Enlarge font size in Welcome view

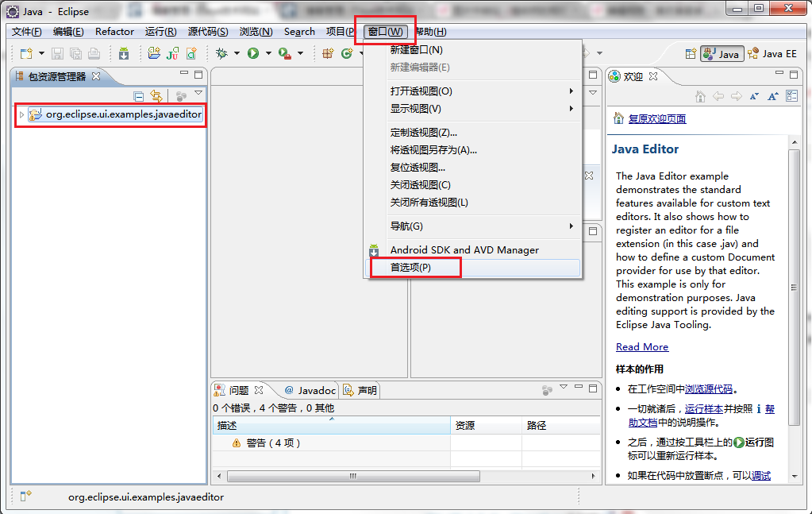click(x=773, y=96)
